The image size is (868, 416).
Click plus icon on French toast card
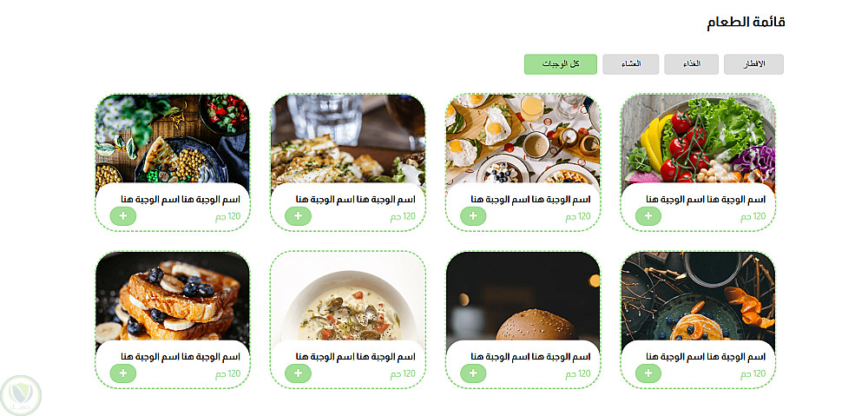click(123, 373)
